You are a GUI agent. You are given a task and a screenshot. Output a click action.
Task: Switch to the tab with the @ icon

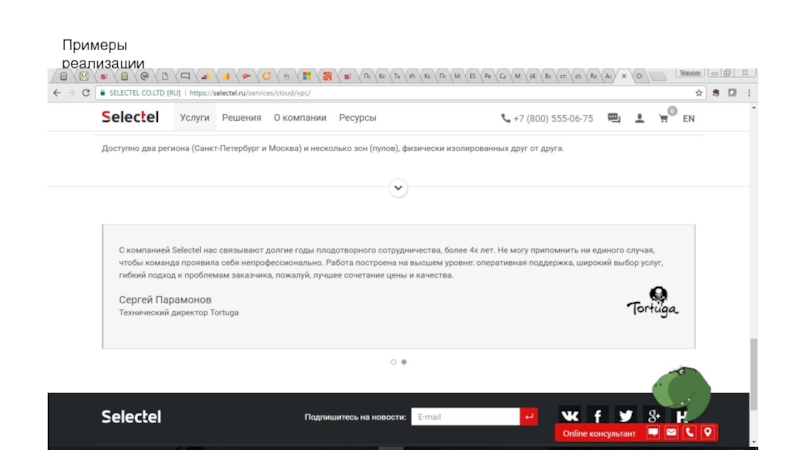(144, 76)
